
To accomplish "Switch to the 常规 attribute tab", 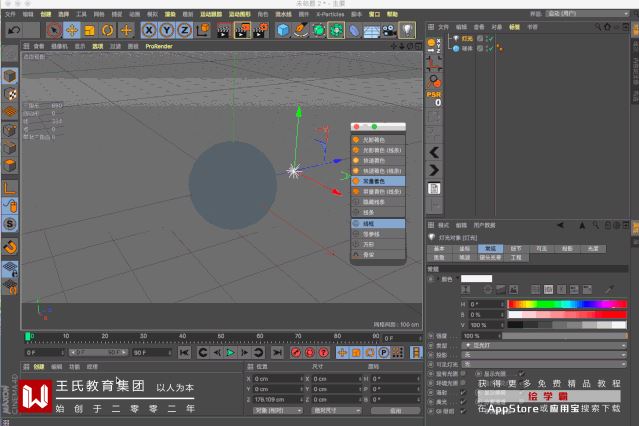I will tap(490, 249).
